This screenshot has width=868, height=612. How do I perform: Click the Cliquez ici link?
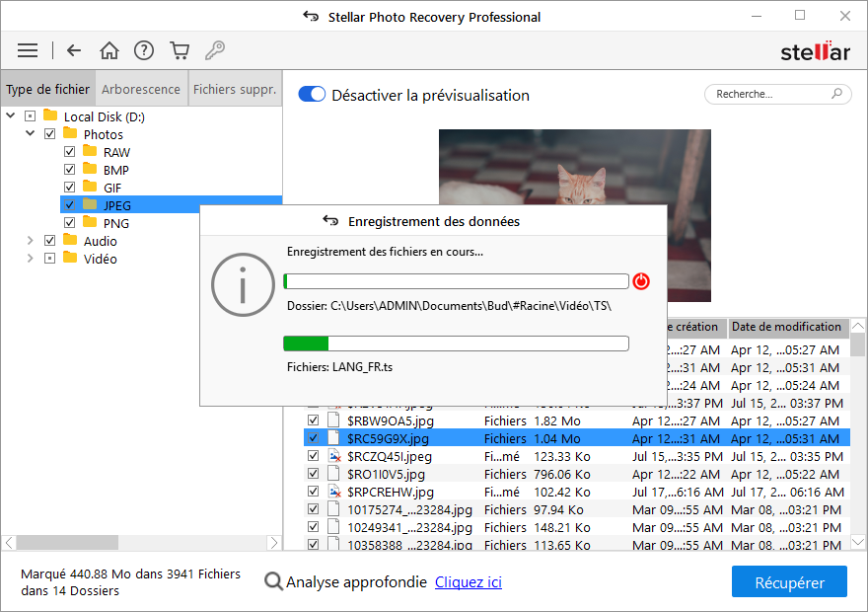click(x=468, y=582)
